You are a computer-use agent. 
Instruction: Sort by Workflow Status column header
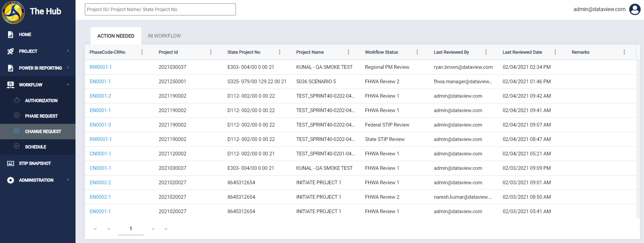point(382,52)
